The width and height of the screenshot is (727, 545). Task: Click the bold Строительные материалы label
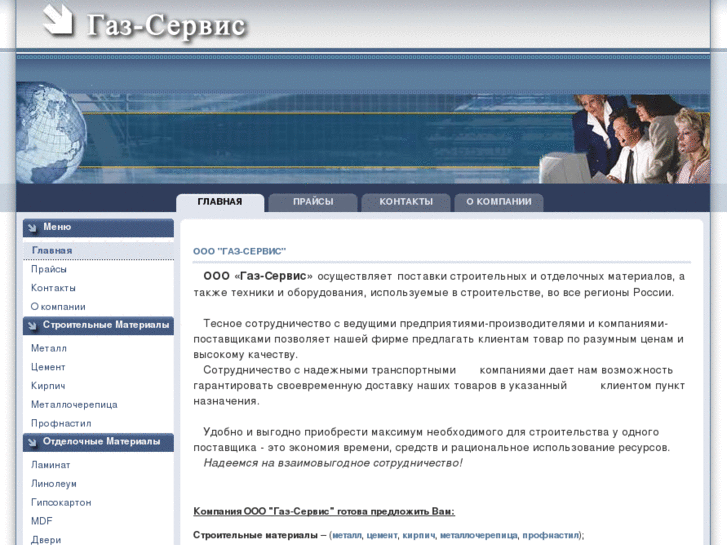pos(255,535)
